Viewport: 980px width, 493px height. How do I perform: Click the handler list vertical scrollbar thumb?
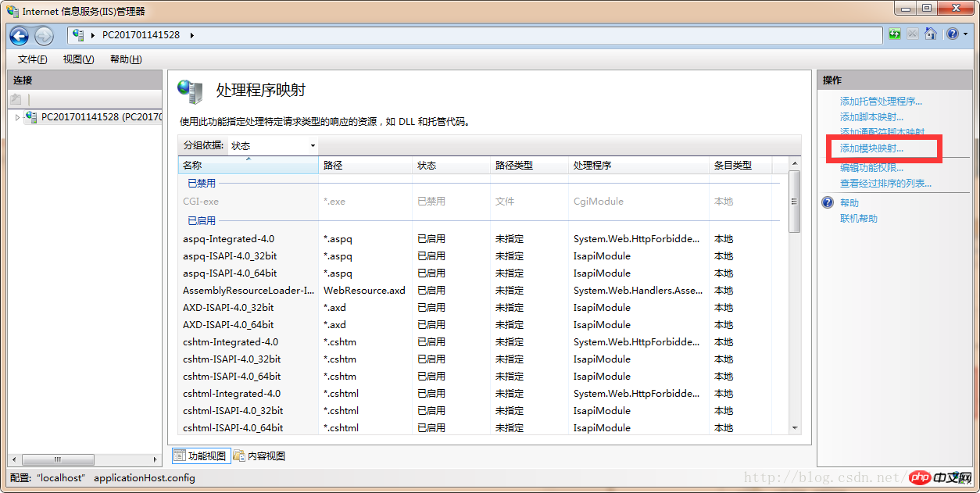pos(795,202)
